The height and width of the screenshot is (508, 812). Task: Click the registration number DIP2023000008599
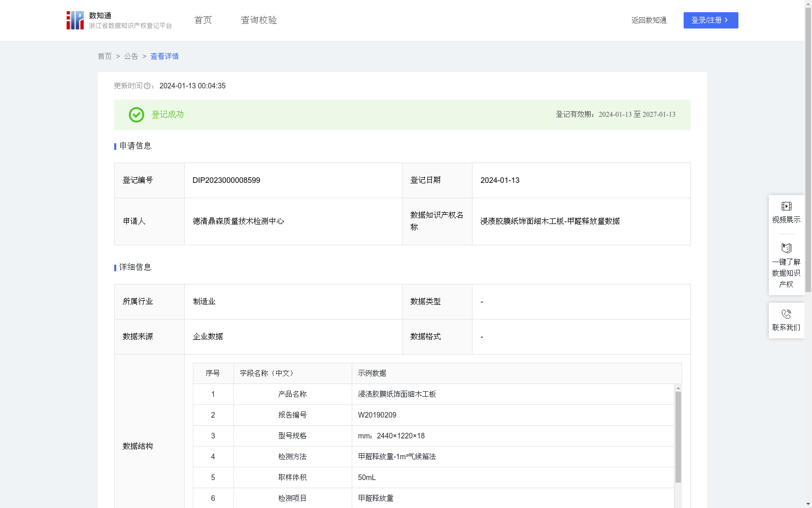point(226,180)
